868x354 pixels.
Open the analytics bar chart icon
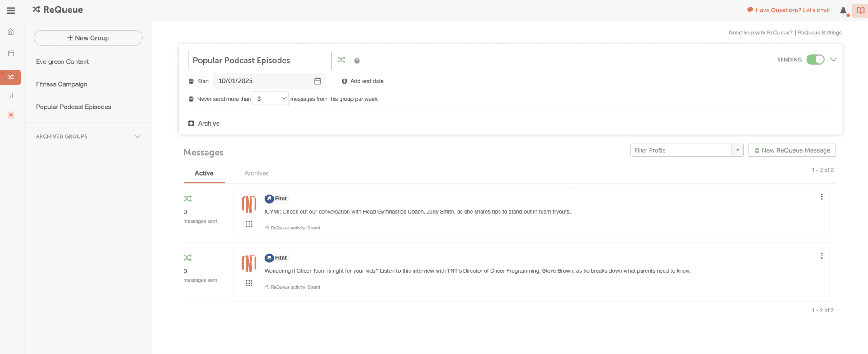point(11,96)
